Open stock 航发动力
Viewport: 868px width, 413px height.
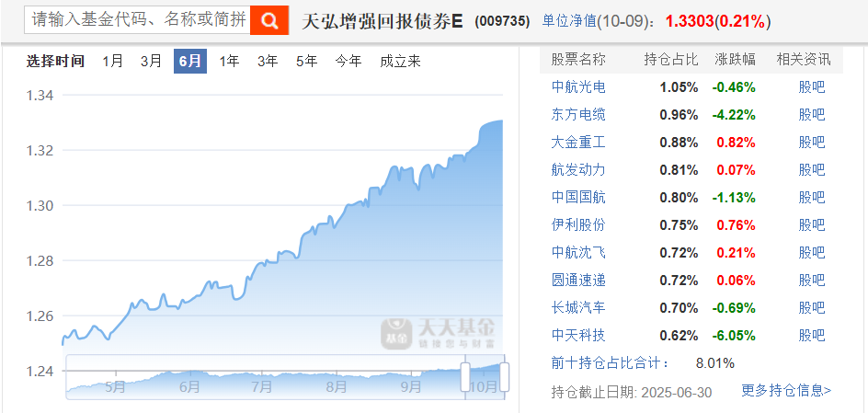click(x=578, y=169)
